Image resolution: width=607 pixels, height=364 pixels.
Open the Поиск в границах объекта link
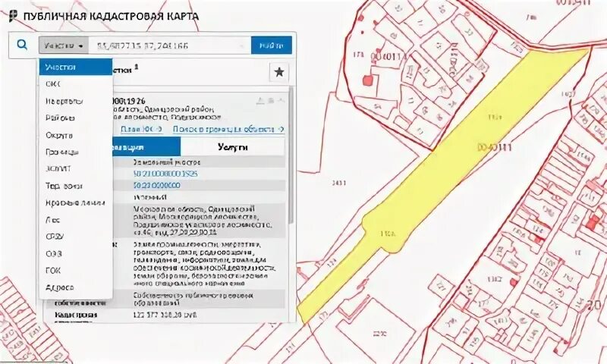[228, 129]
